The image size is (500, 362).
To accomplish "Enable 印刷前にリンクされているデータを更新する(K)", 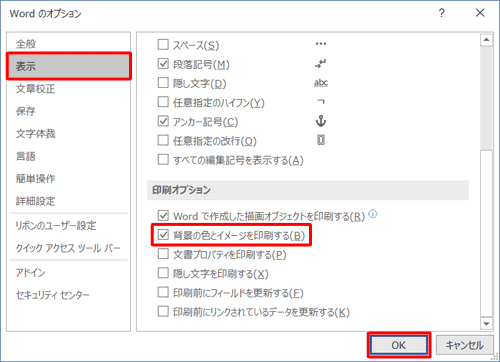I will (x=163, y=312).
